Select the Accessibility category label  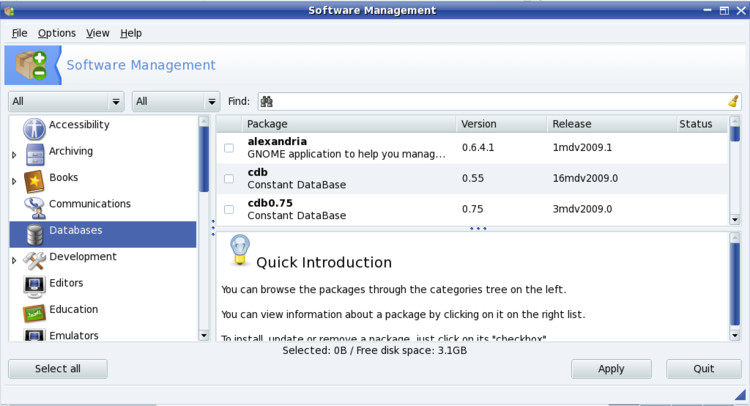[79, 124]
